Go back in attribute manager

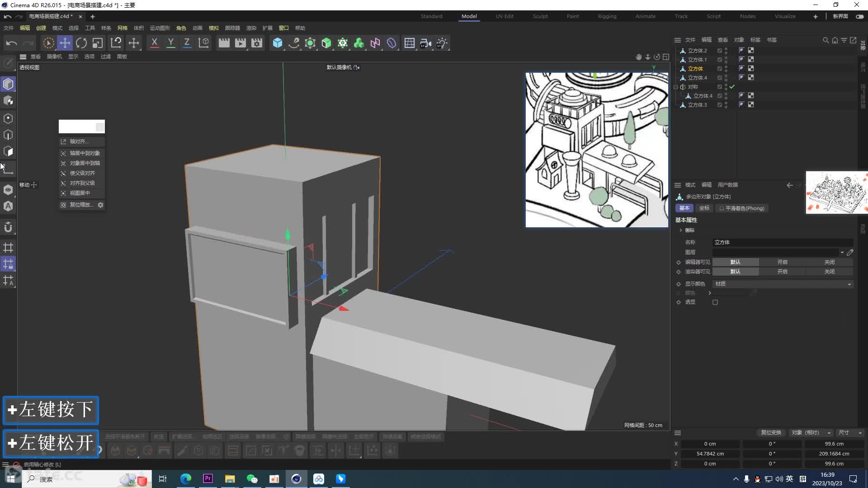(x=789, y=185)
